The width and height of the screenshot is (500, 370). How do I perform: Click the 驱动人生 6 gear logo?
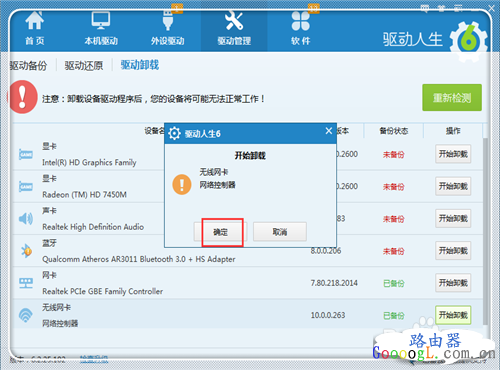[x=469, y=41]
